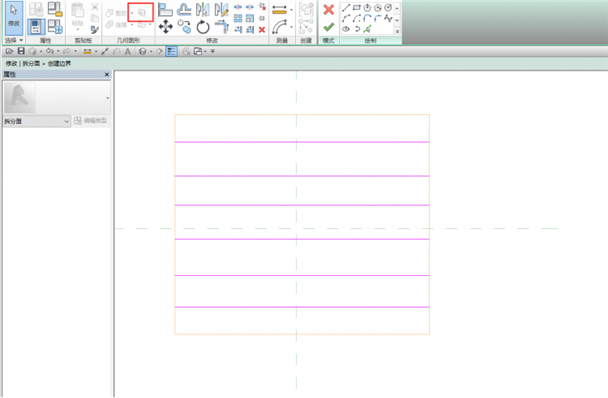
Task: Click the Copy tool icon
Action: pos(184,27)
